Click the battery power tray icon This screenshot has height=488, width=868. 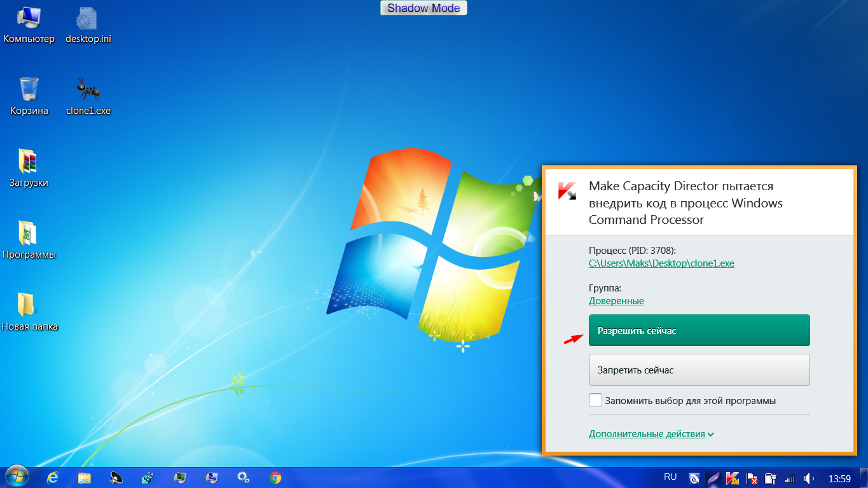tap(771, 478)
